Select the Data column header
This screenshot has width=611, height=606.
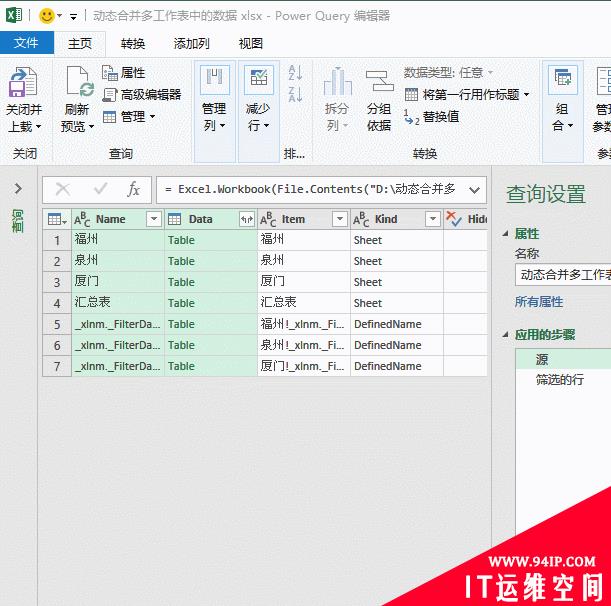click(x=211, y=219)
